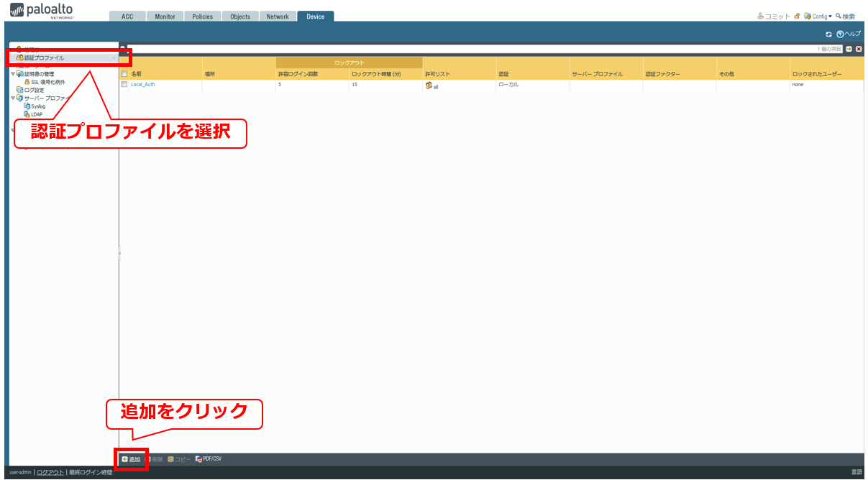Open the Local_Auth profile link

(143, 85)
